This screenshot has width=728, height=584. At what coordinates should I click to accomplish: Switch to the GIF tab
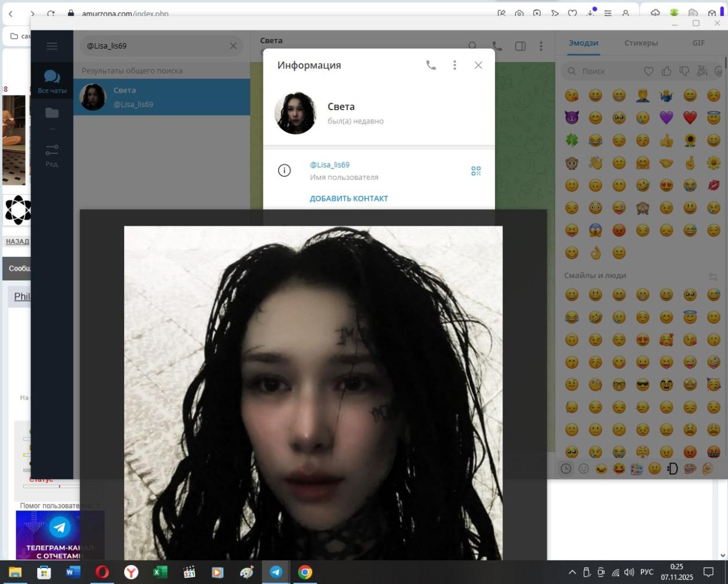(698, 43)
